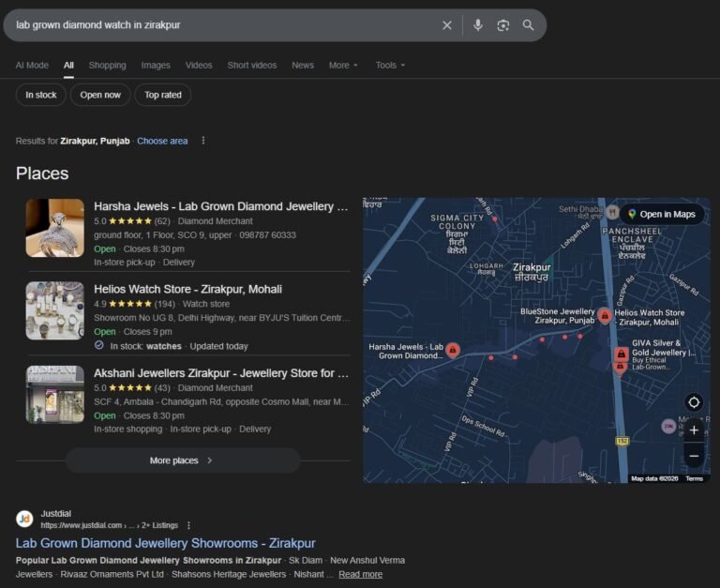Click the Helios Watch Store map label
The image size is (720, 588).
[649, 317]
